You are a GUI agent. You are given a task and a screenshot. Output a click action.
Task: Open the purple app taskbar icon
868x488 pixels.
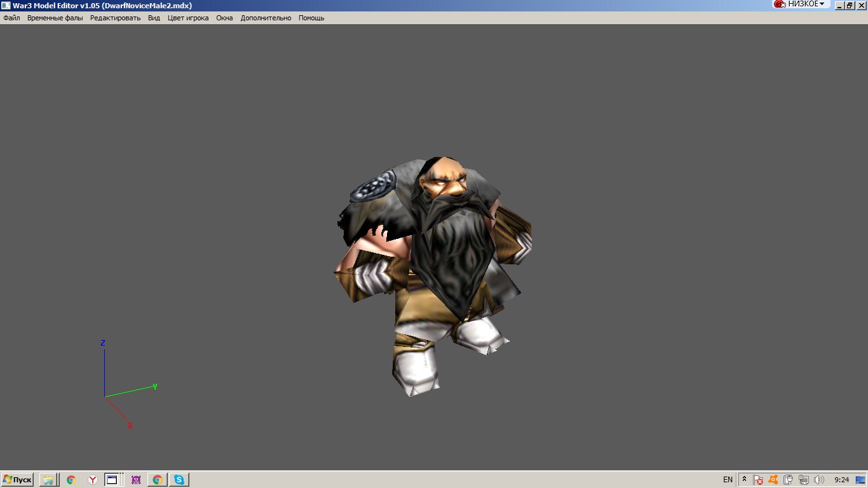click(x=135, y=480)
